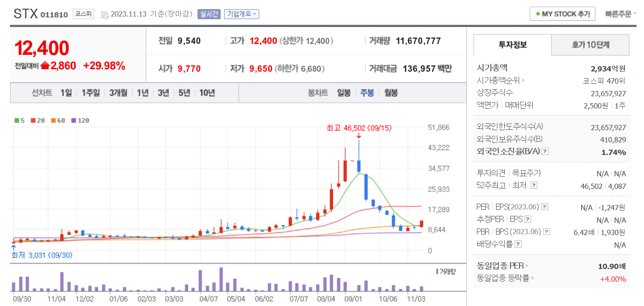
Task: Expand 동일업종 PER arrow
Action: pyautogui.click(x=527, y=266)
